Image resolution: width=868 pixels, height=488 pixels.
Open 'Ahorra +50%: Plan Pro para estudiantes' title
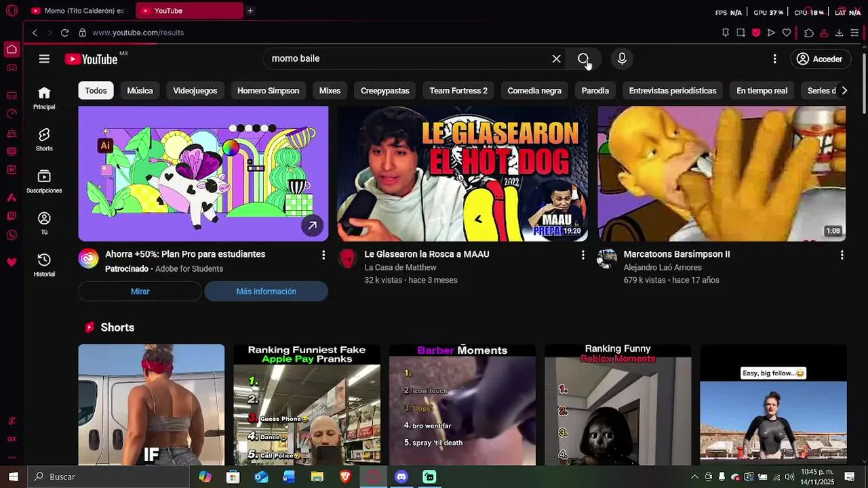pos(185,254)
